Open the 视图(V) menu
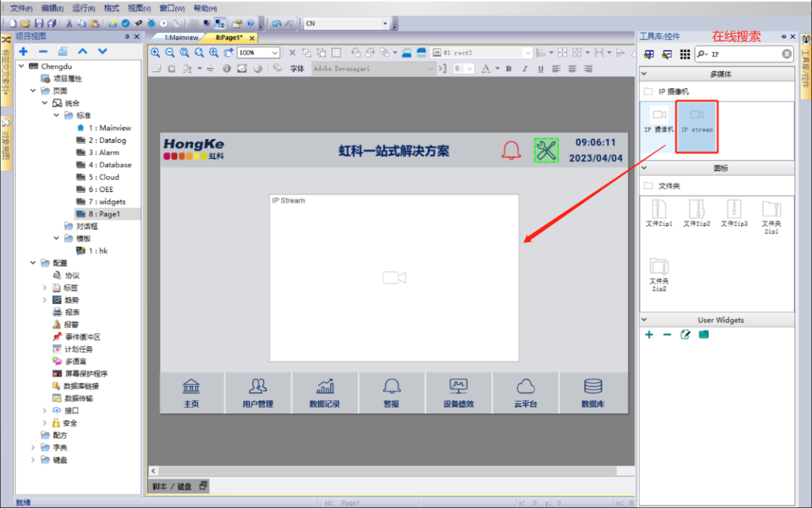The image size is (812, 508). (139, 8)
